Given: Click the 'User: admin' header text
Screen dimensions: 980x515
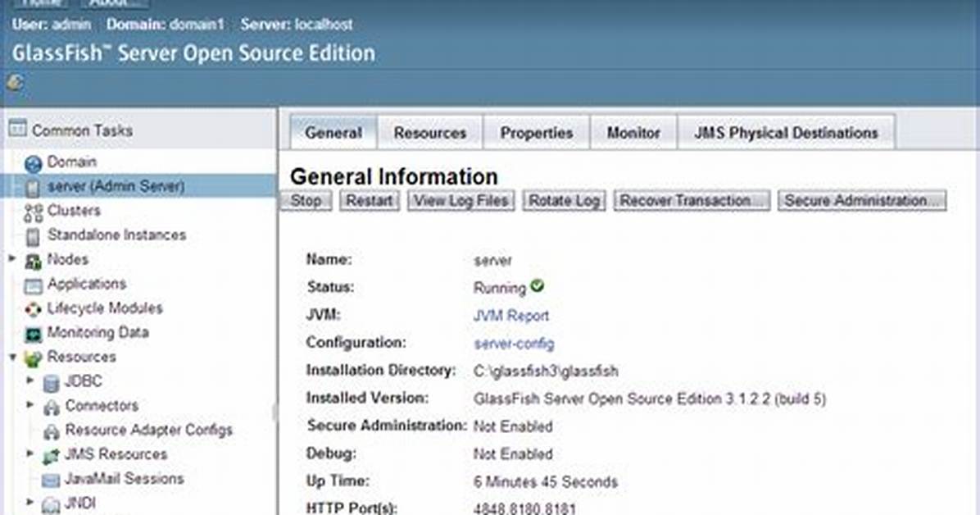Looking at the screenshot, I should tap(52, 25).
